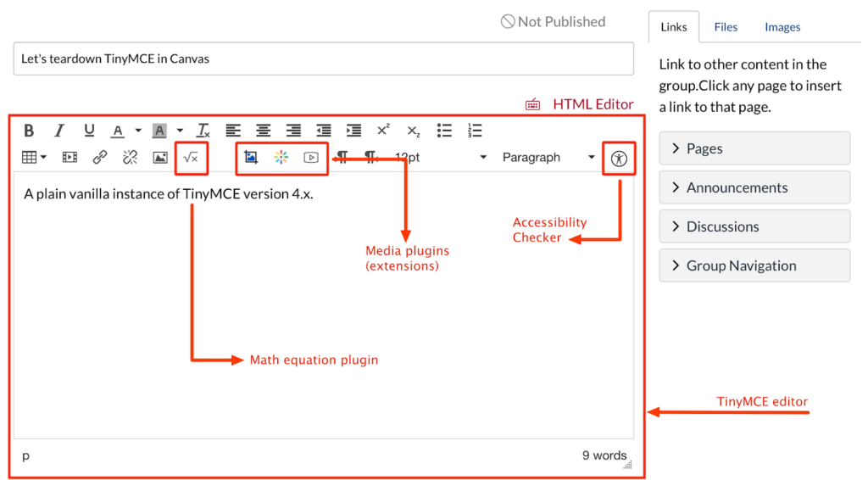Select the Links tab
Viewport: 868px width, 480px height.
(674, 27)
